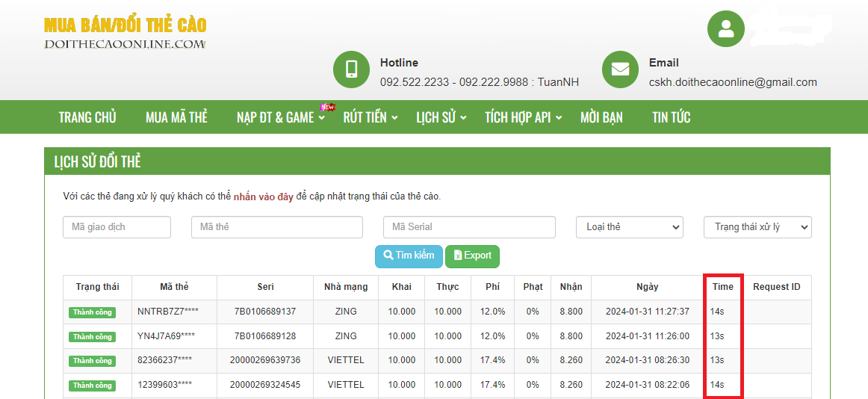Screen dimensions: 868x399
Task: Select card code 12399603****
Action: click(x=165, y=385)
